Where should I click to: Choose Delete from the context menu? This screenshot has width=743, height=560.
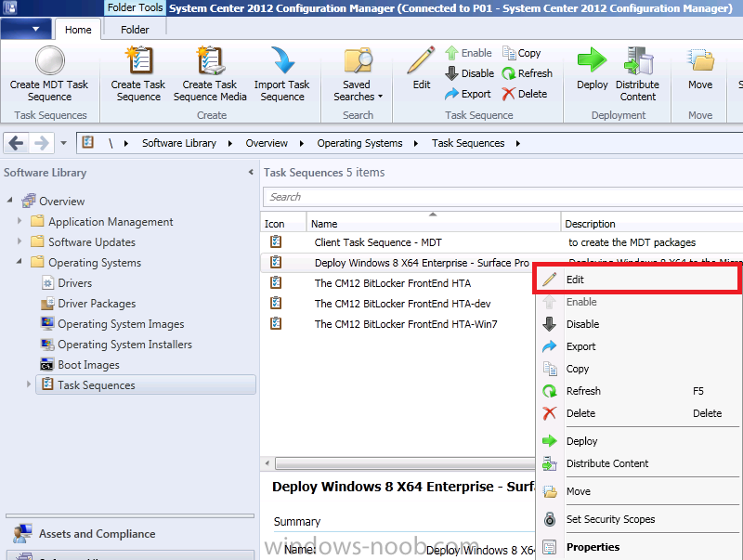638,413
